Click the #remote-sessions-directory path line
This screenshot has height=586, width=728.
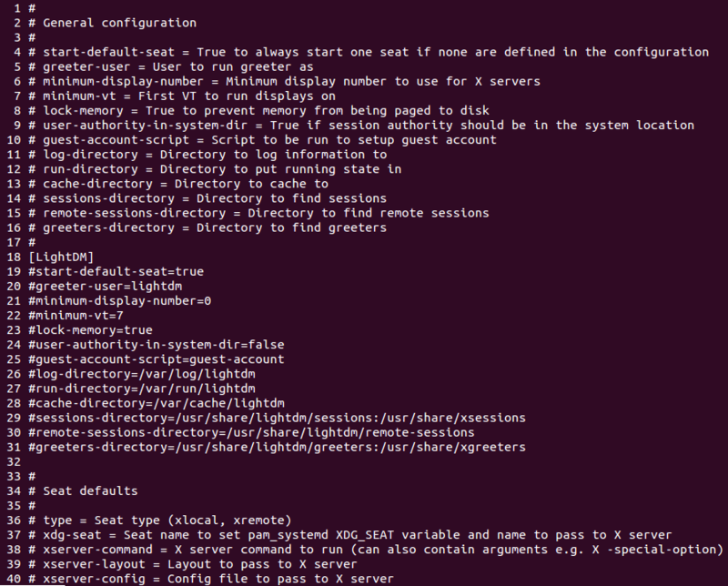click(x=251, y=432)
